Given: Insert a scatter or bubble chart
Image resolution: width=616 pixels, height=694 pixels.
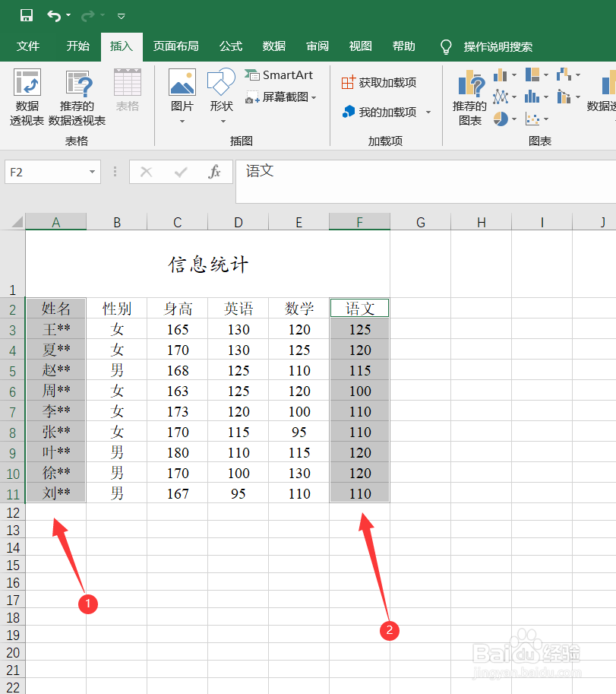Looking at the screenshot, I should (532, 119).
